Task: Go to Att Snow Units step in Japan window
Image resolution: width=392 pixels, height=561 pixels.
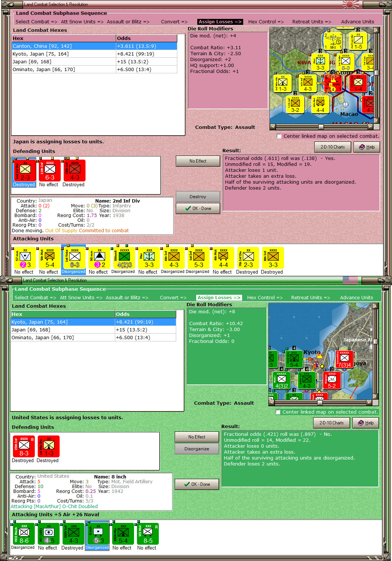Action: pyautogui.click(x=82, y=22)
